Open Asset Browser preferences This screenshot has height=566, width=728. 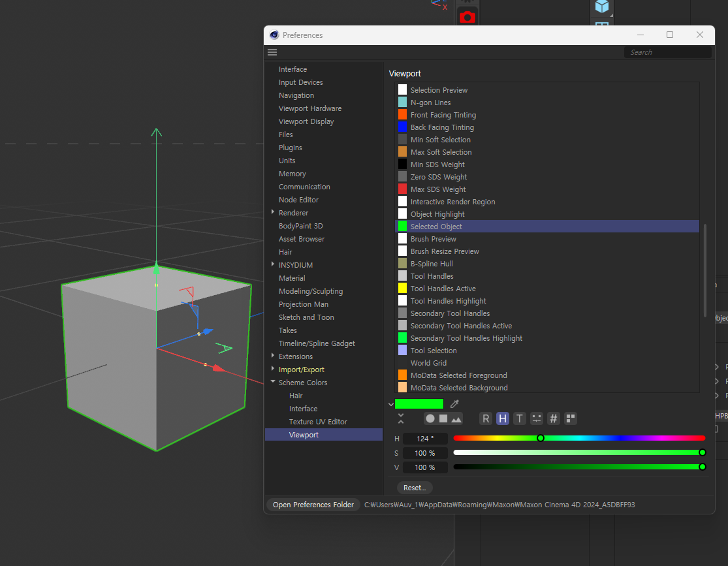tap(302, 239)
